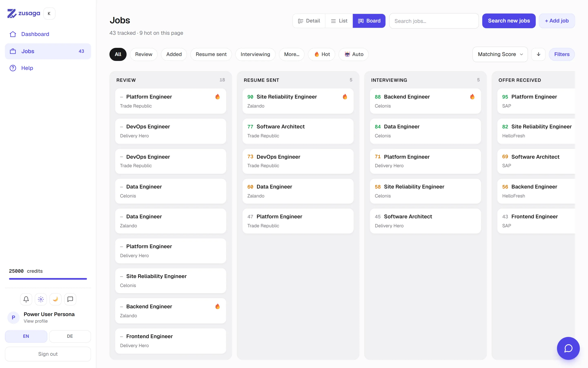The image size is (588, 368).
Task: Open Platform Engineer card scored 47
Action: tap(298, 221)
